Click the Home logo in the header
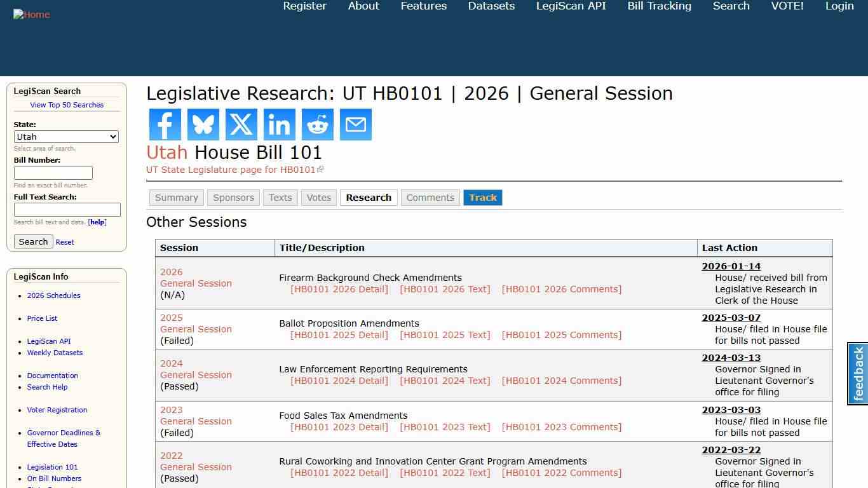The height and width of the screenshot is (488, 868). point(31,14)
